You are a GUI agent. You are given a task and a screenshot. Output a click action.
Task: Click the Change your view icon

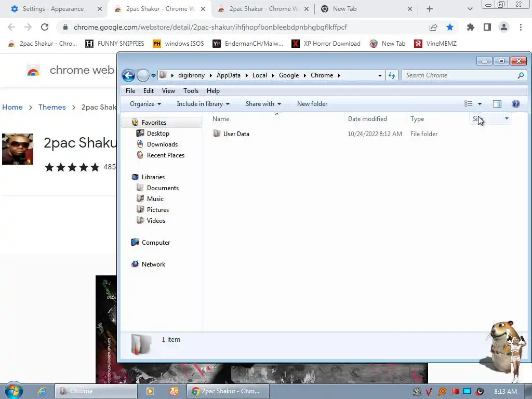point(468,104)
